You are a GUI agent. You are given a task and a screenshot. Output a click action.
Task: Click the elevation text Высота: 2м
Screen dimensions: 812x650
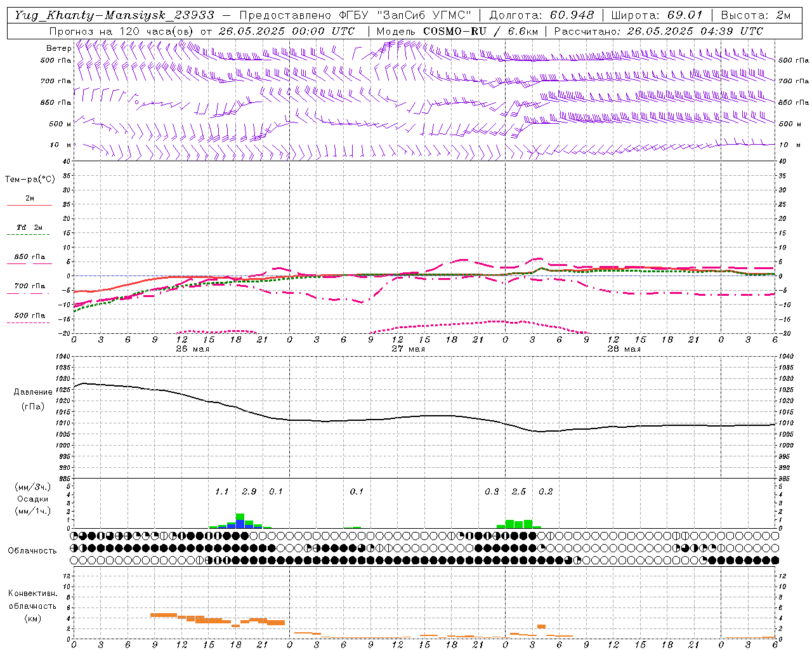(x=755, y=15)
